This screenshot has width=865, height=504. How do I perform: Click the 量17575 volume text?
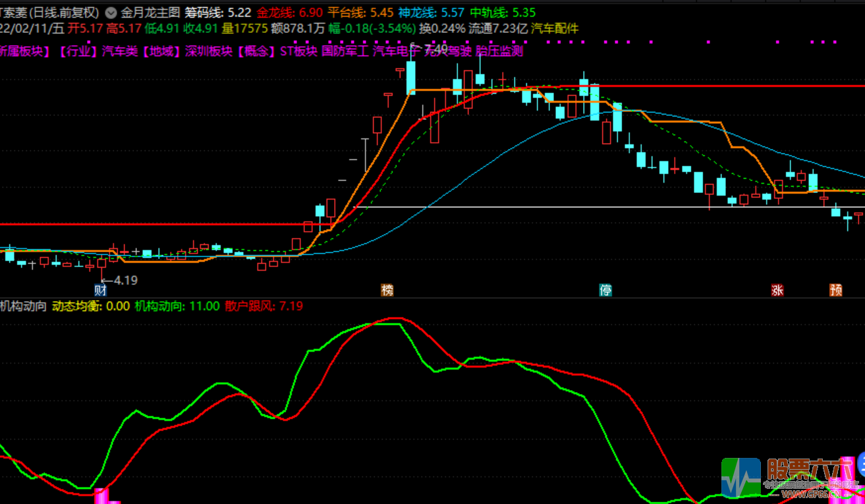coord(244,28)
